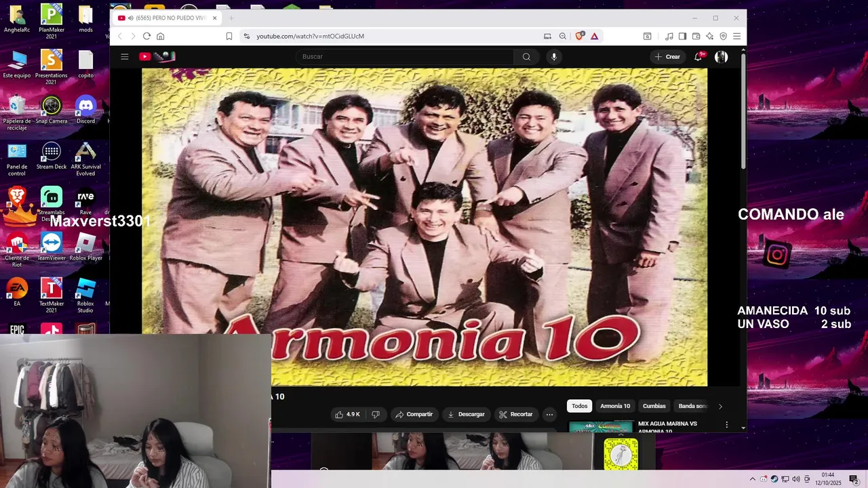Screen dimensions: 868x488
Task: Open the Brave Wallet icon
Action: tap(696, 36)
